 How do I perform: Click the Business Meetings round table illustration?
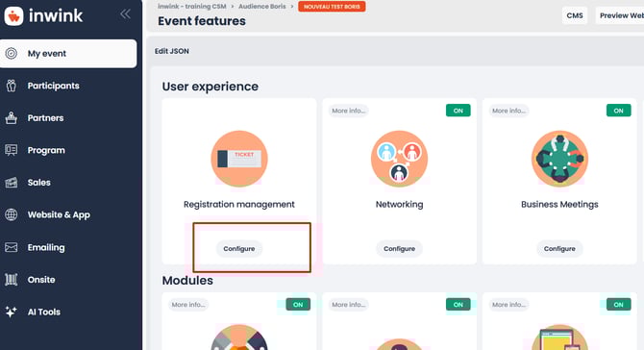point(559,159)
